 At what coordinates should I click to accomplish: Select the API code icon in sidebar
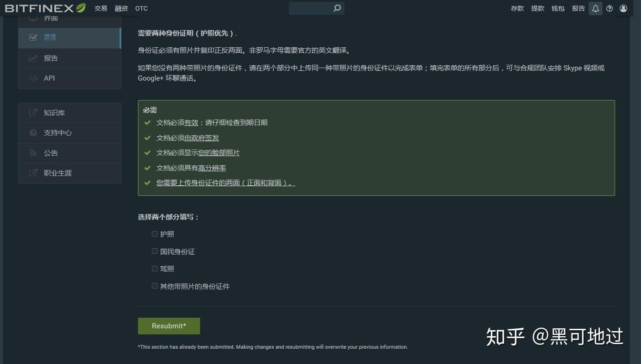33,78
